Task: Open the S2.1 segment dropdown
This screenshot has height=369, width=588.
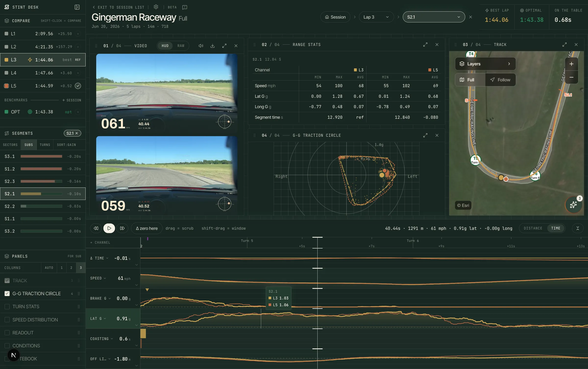Action: 434,17
